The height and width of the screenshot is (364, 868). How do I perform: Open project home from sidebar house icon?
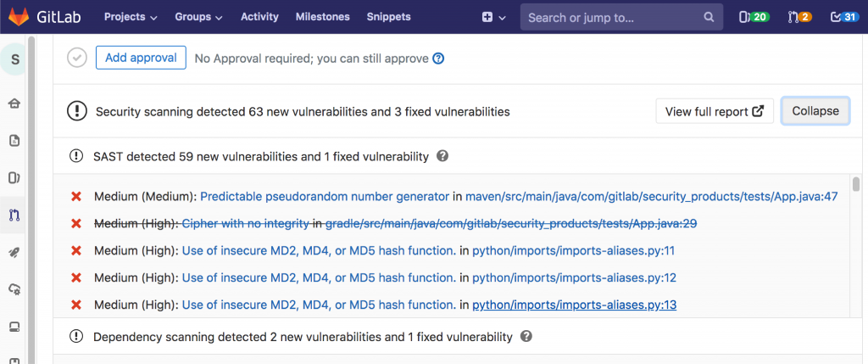point(14,104)
